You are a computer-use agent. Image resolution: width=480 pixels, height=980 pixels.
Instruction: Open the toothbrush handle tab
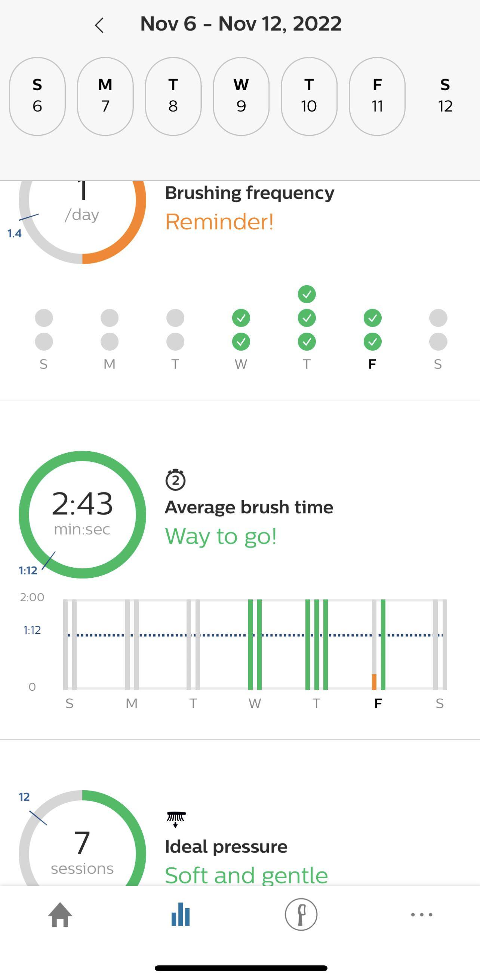301,915
